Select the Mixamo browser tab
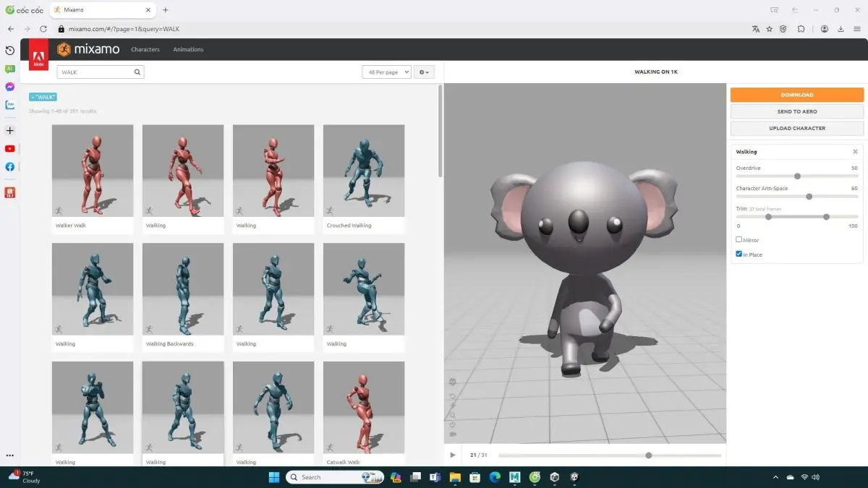Image resolution: width=868 pixels, height=488 pixels. point(101,10)
